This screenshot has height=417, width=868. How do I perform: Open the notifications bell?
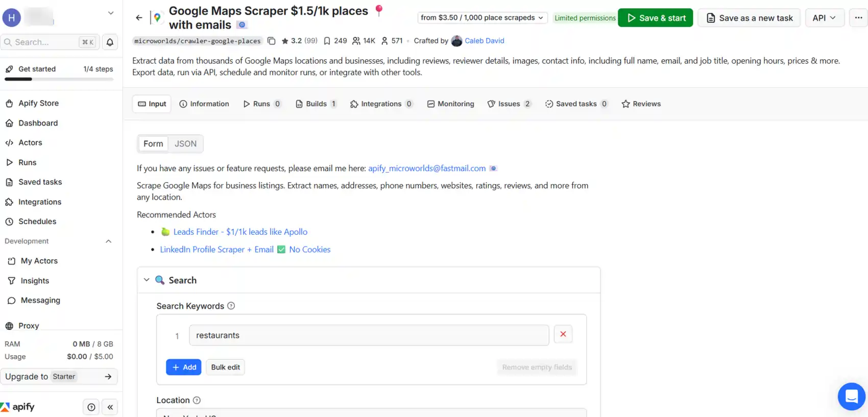tap(110, 42)
